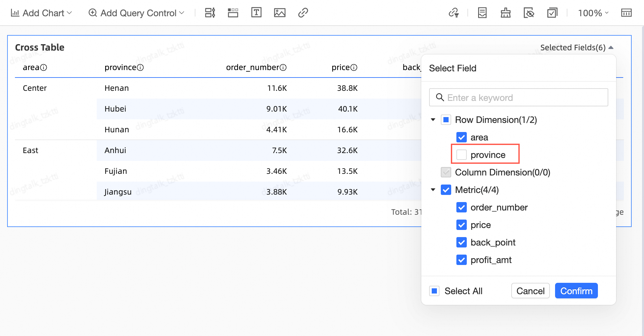Collapse the Metric tree group
The height and width of the screenshot is (336, 644).
click(x=433, y=190)
